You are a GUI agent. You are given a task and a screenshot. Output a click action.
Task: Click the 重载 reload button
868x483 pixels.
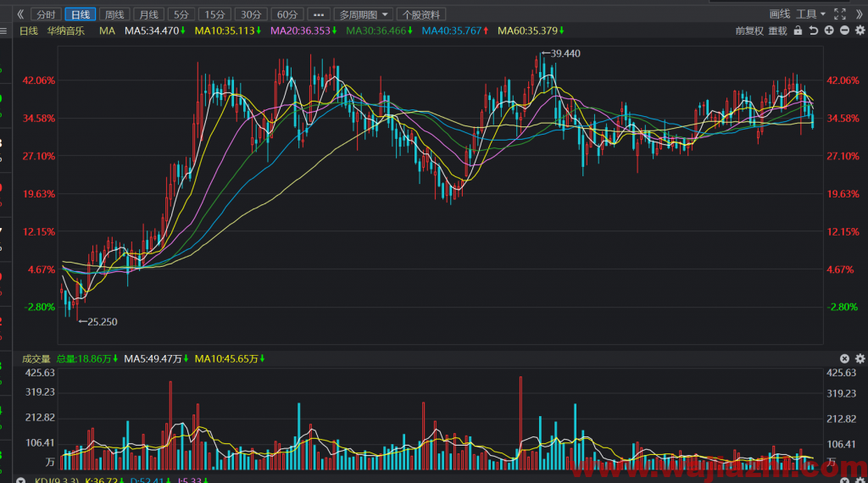pos(778,31)
